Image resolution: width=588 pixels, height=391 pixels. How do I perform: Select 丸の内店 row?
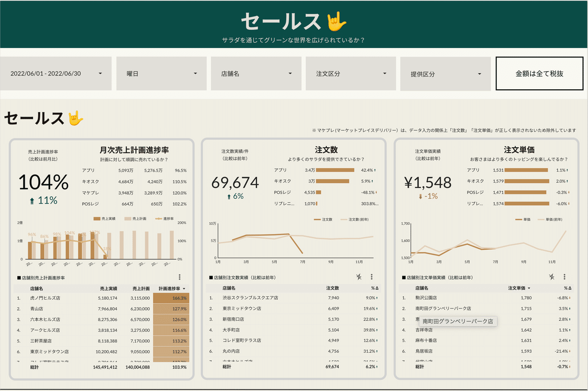(294, 352)
